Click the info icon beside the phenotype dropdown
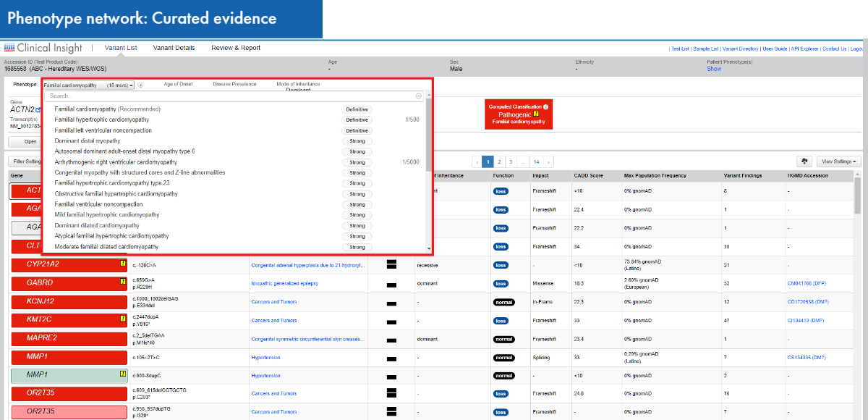The height and width of the screenshot is (420, 868). [140, 85]
